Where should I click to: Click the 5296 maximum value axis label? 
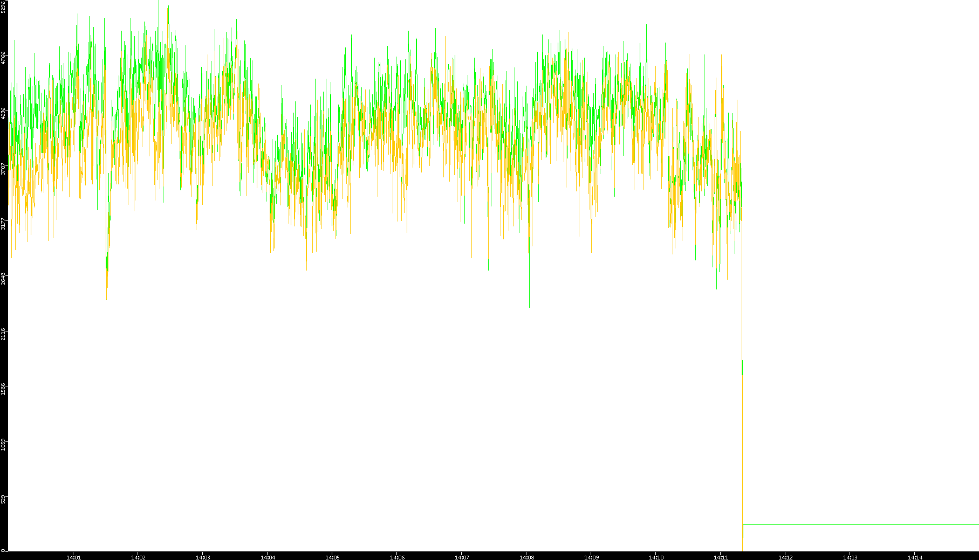tap(3, 6)
